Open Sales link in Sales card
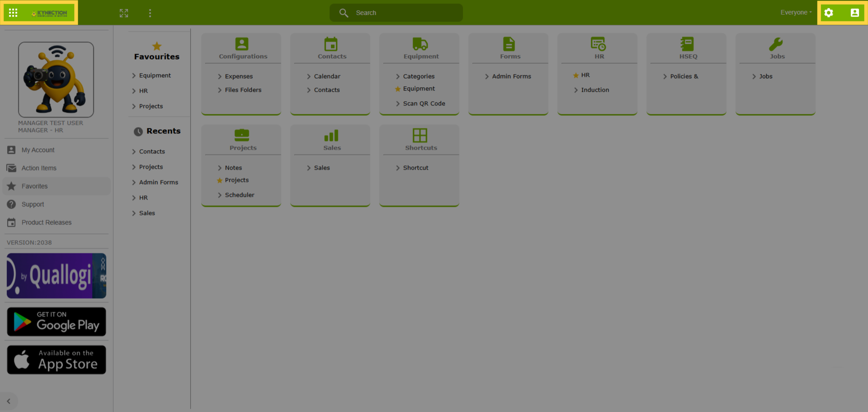The width and height of the screenshot is (868, 412). (322, 168)
